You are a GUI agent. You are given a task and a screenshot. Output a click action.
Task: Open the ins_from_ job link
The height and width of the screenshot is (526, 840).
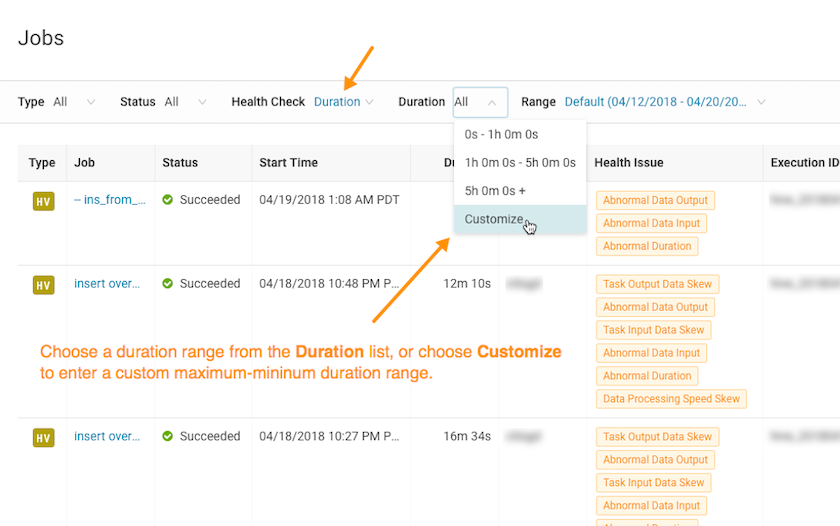pos(110,200)
